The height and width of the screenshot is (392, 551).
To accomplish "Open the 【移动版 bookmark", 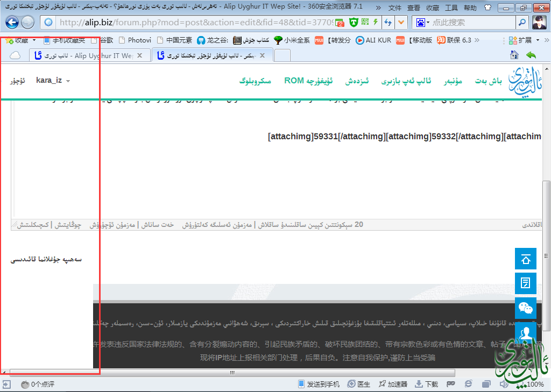I will [414, 40].
